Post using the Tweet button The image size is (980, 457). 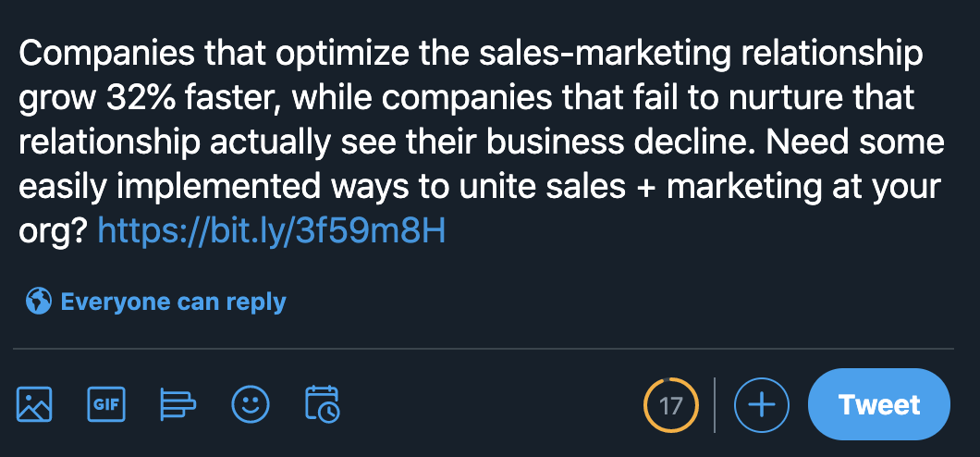[878, 405]
